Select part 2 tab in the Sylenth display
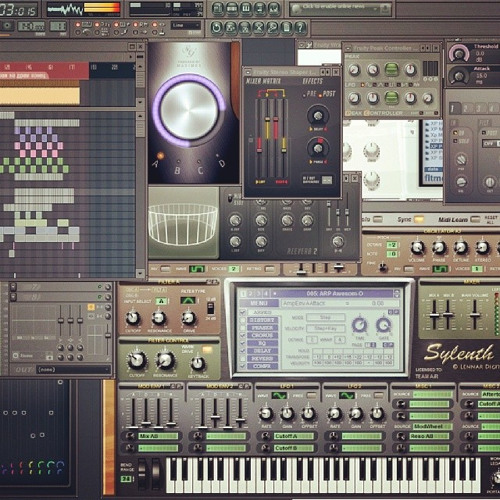Image resolution: width=500 pixels, height=500 pixels. pyautogui.click(x=251, y=294)
